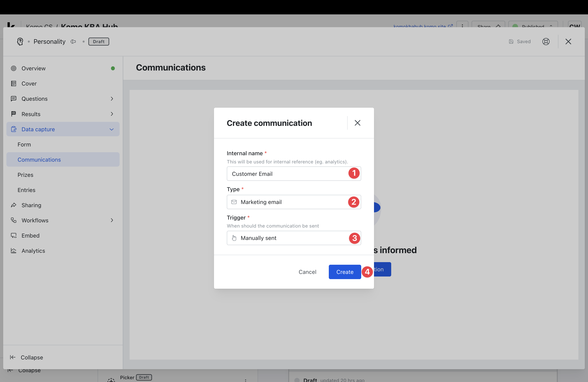Collapse the Data capture section
Screen dimensions: 588x382
click(112, 129)
